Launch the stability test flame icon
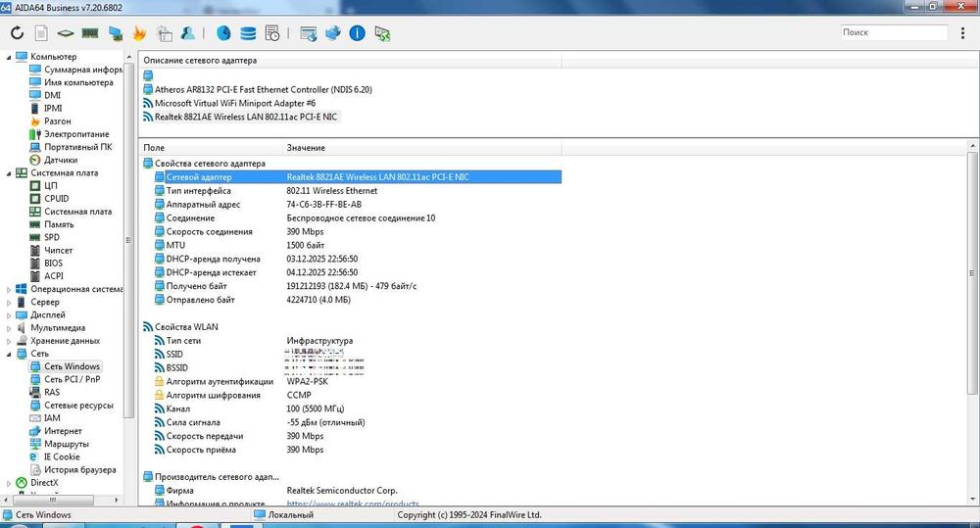Image resolution: width=980 pixels, height=528 pixels. 139,33
